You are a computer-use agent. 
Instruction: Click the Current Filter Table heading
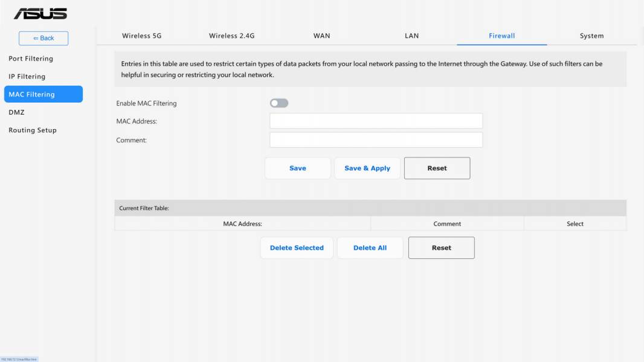pos(144,208)
